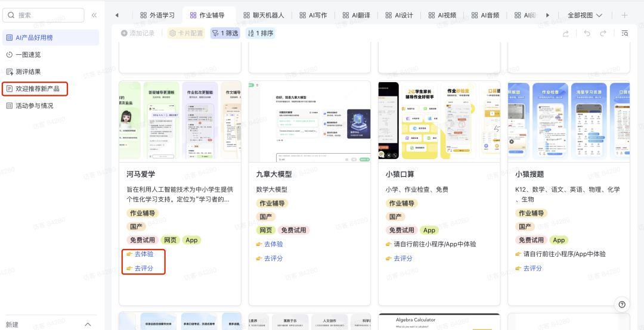
Task: Add new view with plus icon
Action: 625,15
